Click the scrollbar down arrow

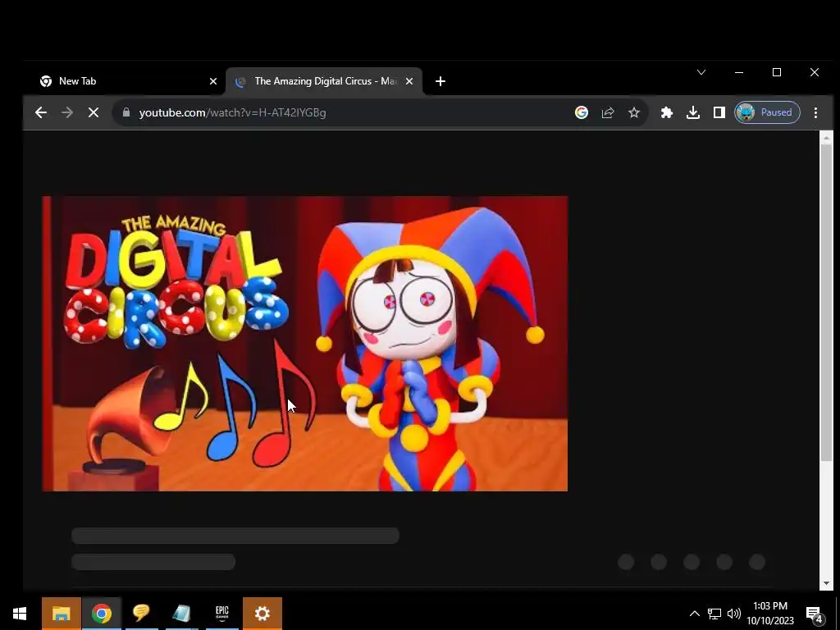826,583
